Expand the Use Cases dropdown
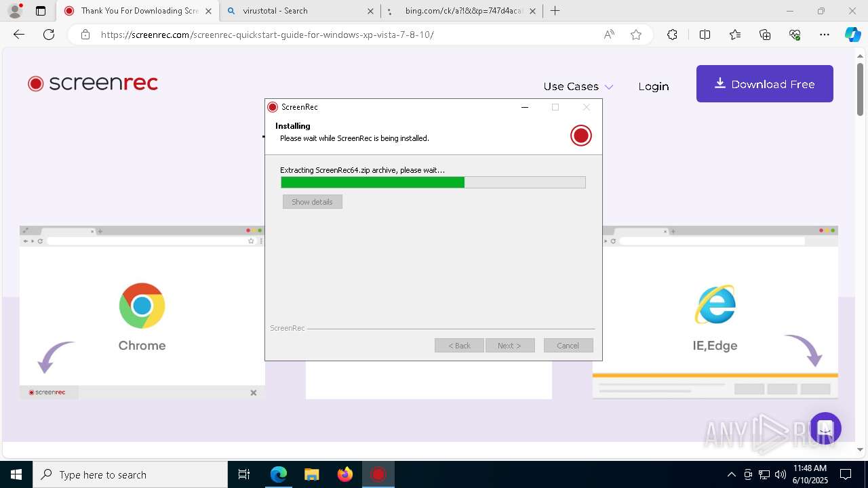Image resolution: width=868 pixels, height=488 pixels. pyautogui.click(x=578, y=86)
